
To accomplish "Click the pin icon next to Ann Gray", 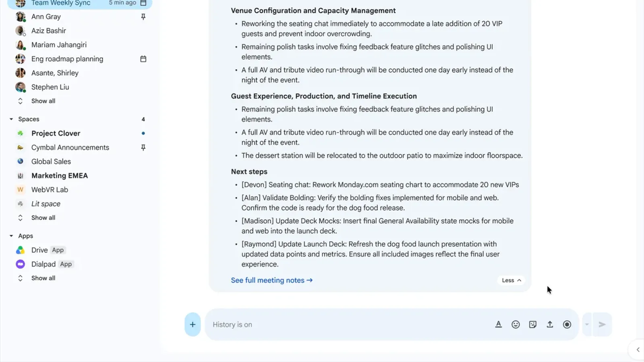I will click(x=143, y=16).
